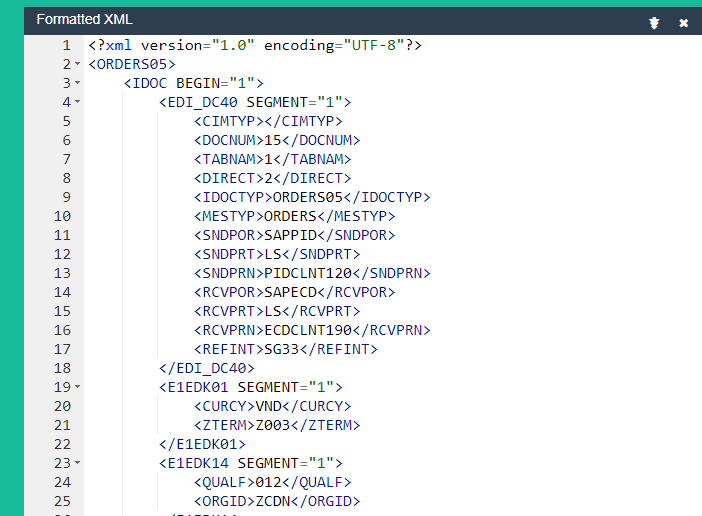Click the DOCNUM value 15
This screenshot has width=702, height=516.
tap(272, 141)
